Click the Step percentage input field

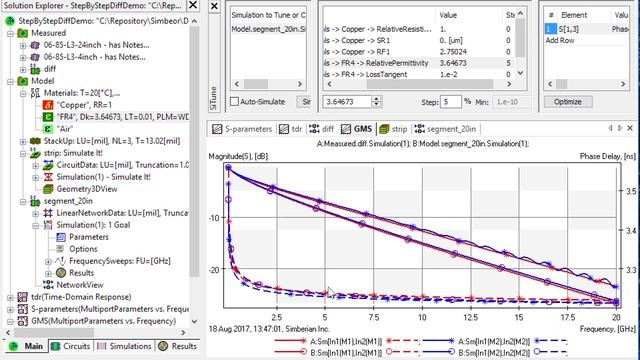(451, 102)
